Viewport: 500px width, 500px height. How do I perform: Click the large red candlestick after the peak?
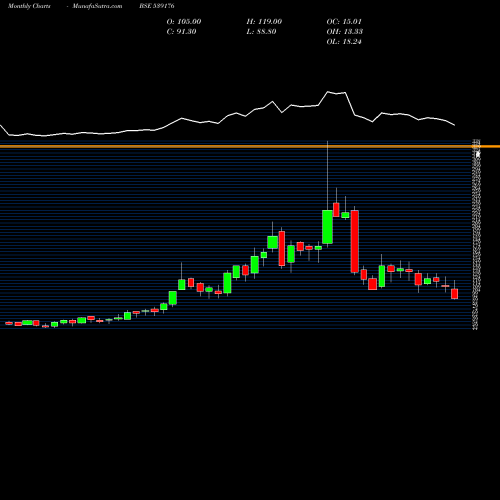click(x=354, y=242)
